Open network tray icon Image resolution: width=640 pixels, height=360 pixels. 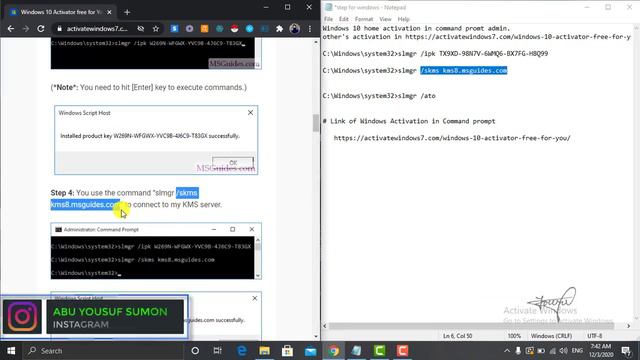click(553, 351)
